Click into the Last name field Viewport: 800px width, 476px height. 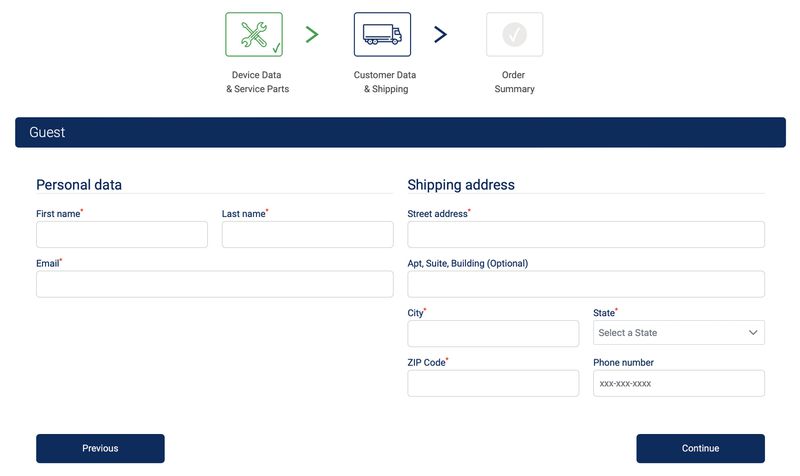(x=307, y=235)
